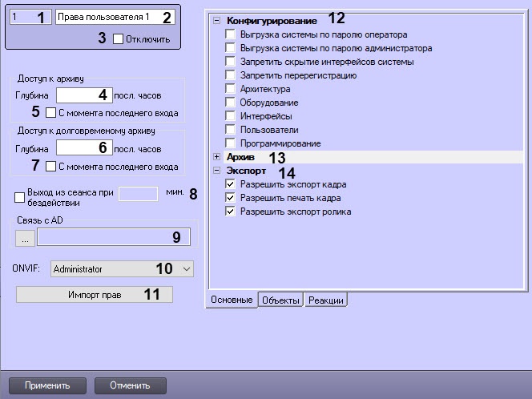Screen dimensions: 532x399
Task: Uncheck Разрешить печать кадра
Action: 231,198
